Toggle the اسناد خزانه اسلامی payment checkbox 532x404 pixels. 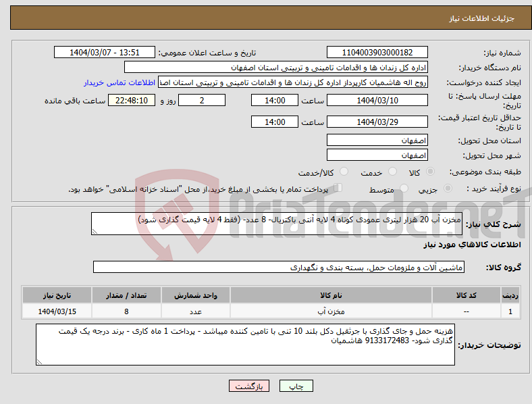pos(338,188)
